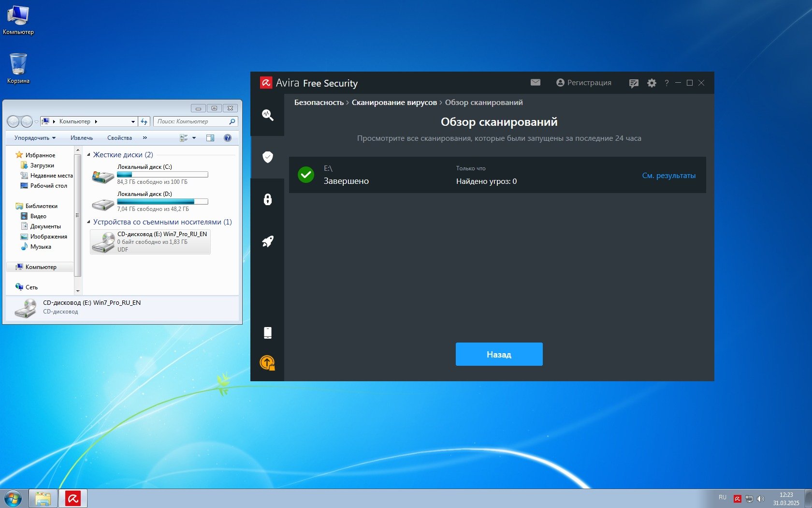Select Локальный диск (C:) drive
The image size is (812, 508).
[x=150, y=174]
